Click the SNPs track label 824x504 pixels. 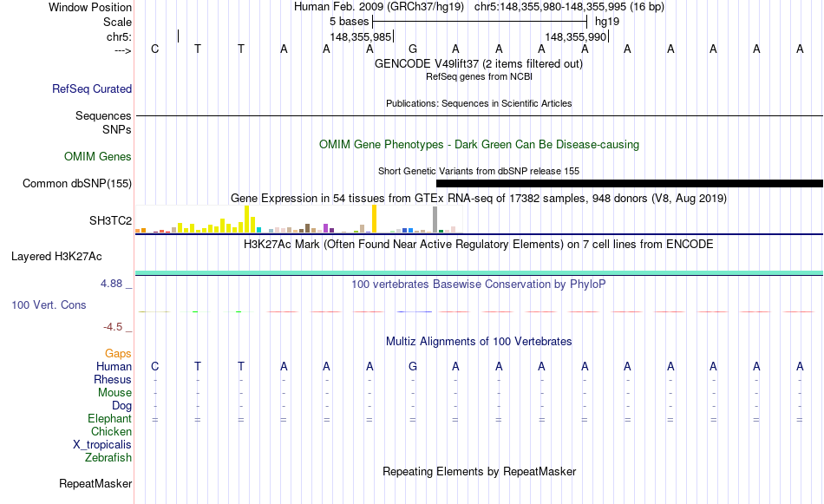117,129
